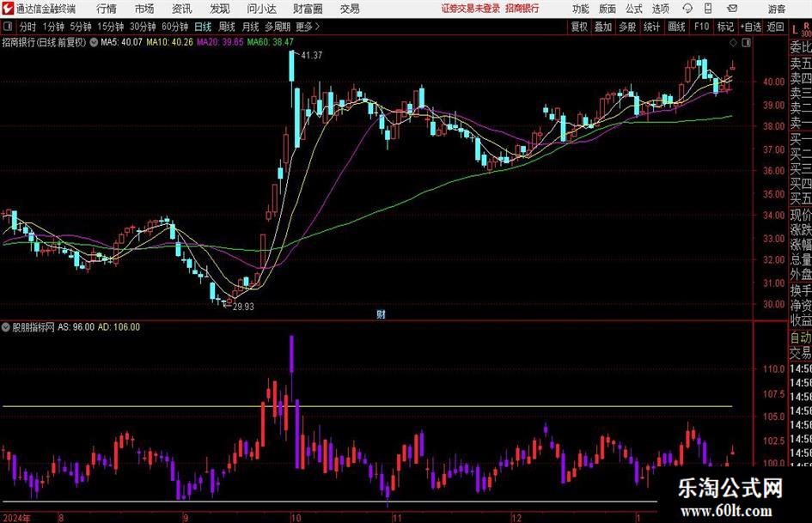Open F10 company information
This screenshot has width=812, height=523.
(x=701, y=27)
